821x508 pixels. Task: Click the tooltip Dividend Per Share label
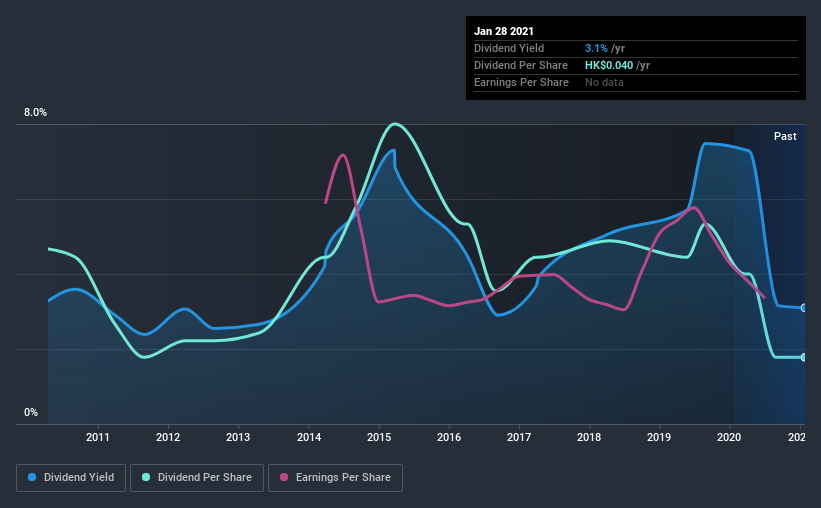[x=521, y=65]
